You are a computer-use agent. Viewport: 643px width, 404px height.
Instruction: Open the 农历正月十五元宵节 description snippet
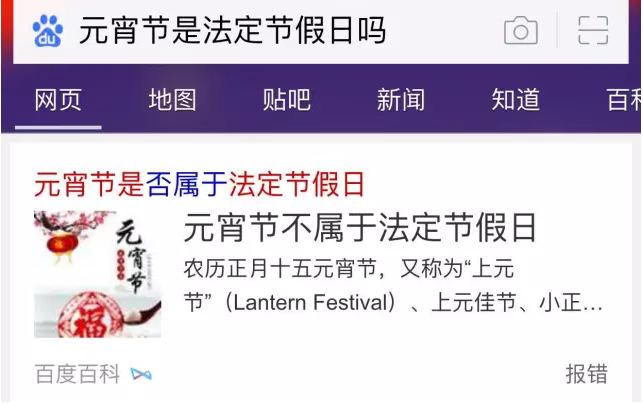point(393,286)
